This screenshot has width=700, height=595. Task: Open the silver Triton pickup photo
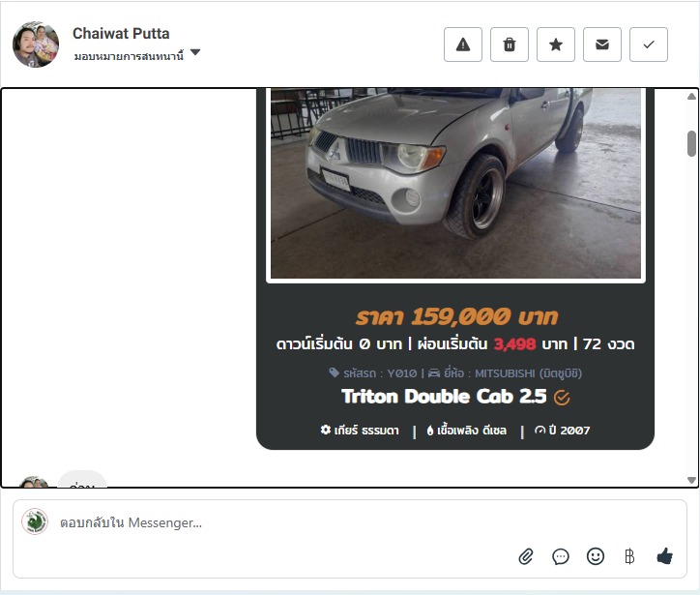point(455,184)
